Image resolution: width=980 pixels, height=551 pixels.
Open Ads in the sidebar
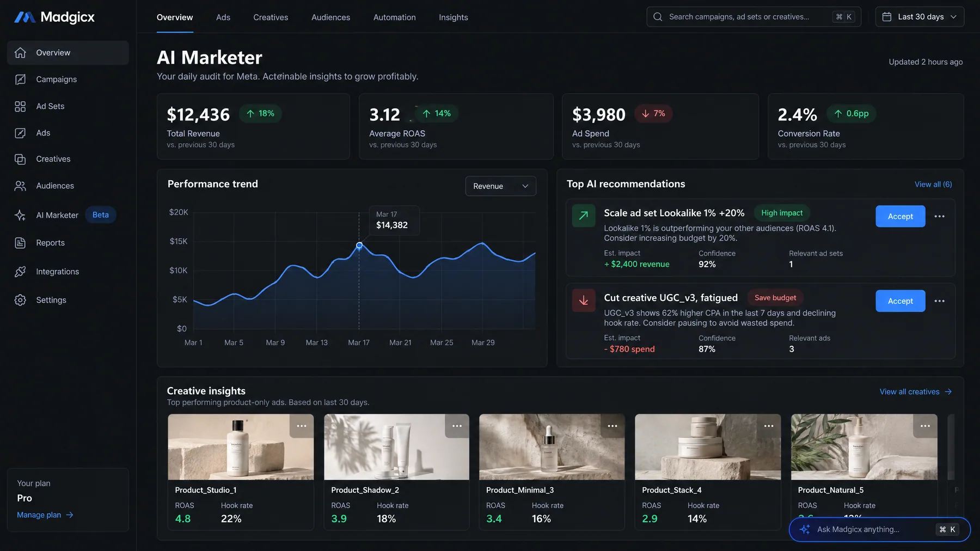point(68,133)
